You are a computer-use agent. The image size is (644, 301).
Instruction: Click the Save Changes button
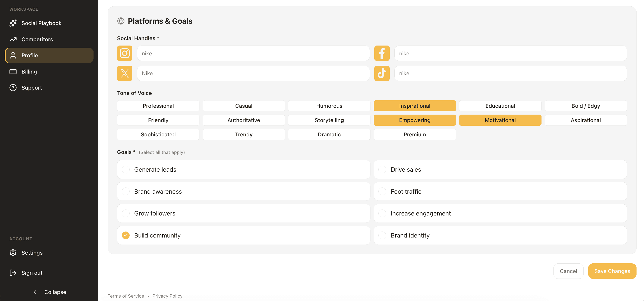(612, 271)
